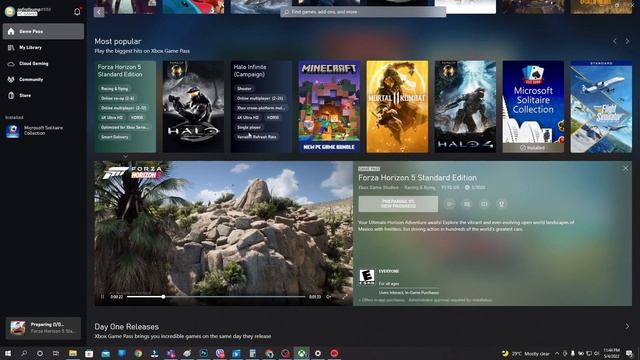Image resolution: width=640 pixels, height=360 pixels.
Task: Select the Halo Infinite (Campaign) card
Action: click(x=261, y=107)
